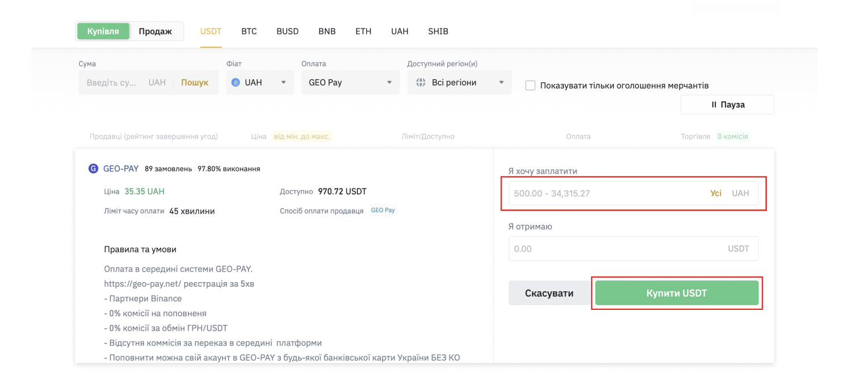Open the BTC tab
The width and height of the screenshot is (868, 385).
point(249,31)
